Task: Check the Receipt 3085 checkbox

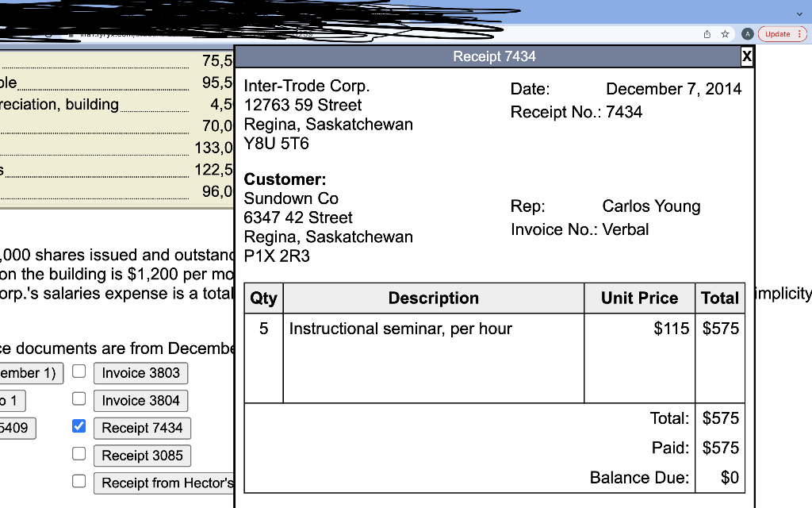Action: click(x=79, y=453)
